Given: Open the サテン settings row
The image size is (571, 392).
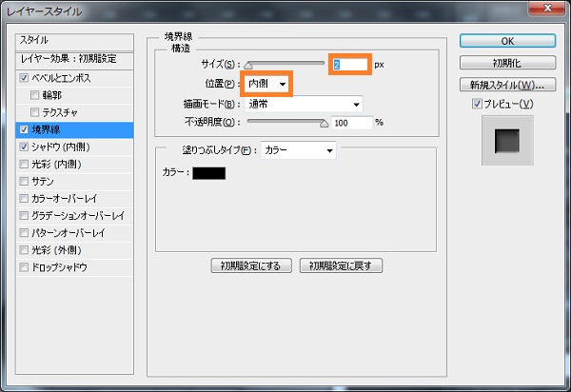Looking at the screenshot, I should 74,182.
